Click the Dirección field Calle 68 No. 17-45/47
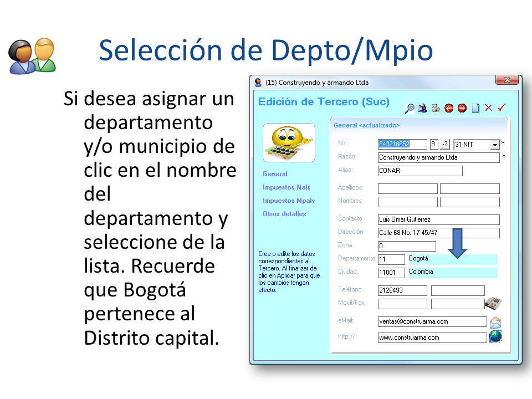 439,233
